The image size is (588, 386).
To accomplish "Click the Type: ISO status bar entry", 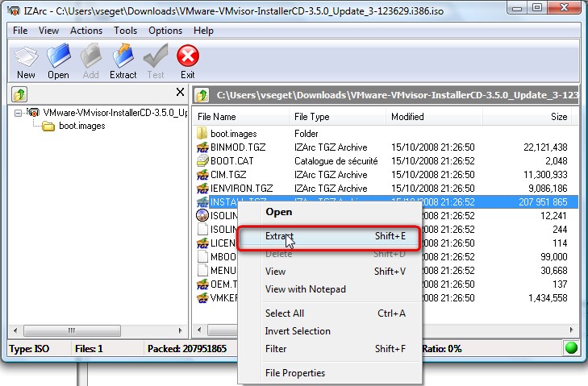I will point(29,349).
